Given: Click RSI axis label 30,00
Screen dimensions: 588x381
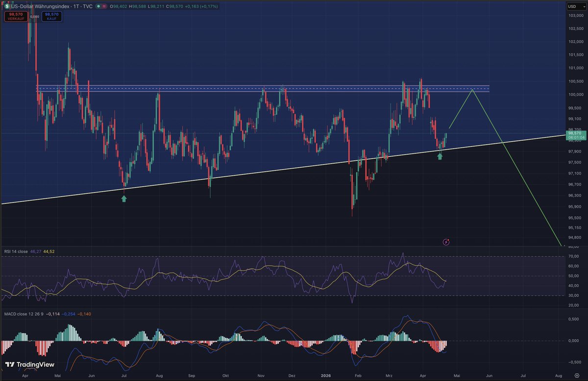Looking at the screenshot, I should pyautogui.click(x=573, y=296).
